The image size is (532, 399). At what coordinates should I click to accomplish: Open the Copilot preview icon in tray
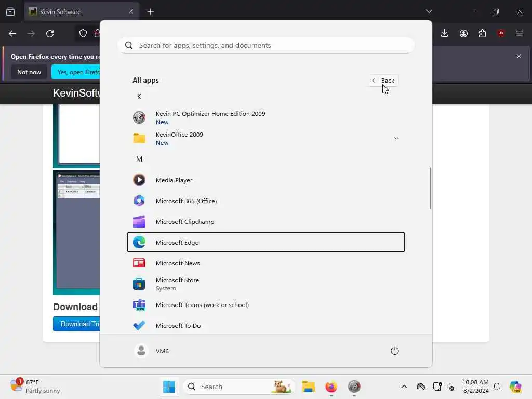pyautogui.click(x=515, y=387)
